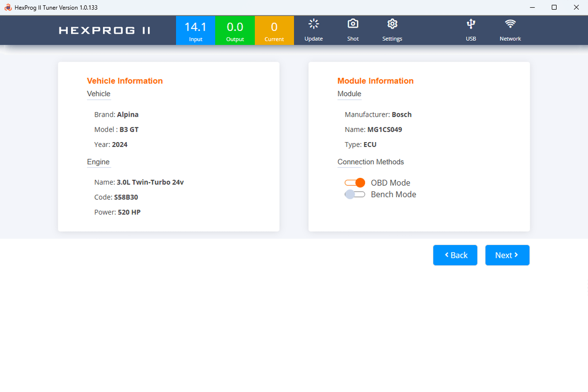
Task: Go Back to previous page
Action: point(455,255)
